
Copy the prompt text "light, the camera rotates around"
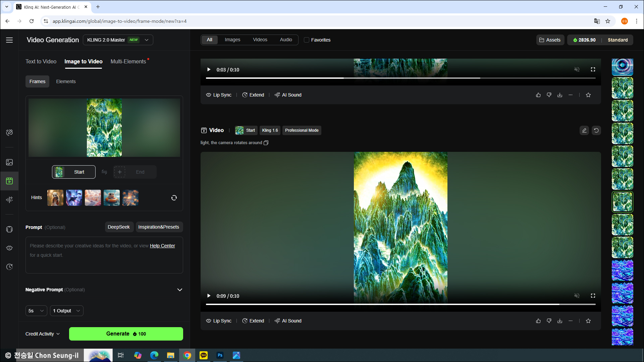(266, 143)
